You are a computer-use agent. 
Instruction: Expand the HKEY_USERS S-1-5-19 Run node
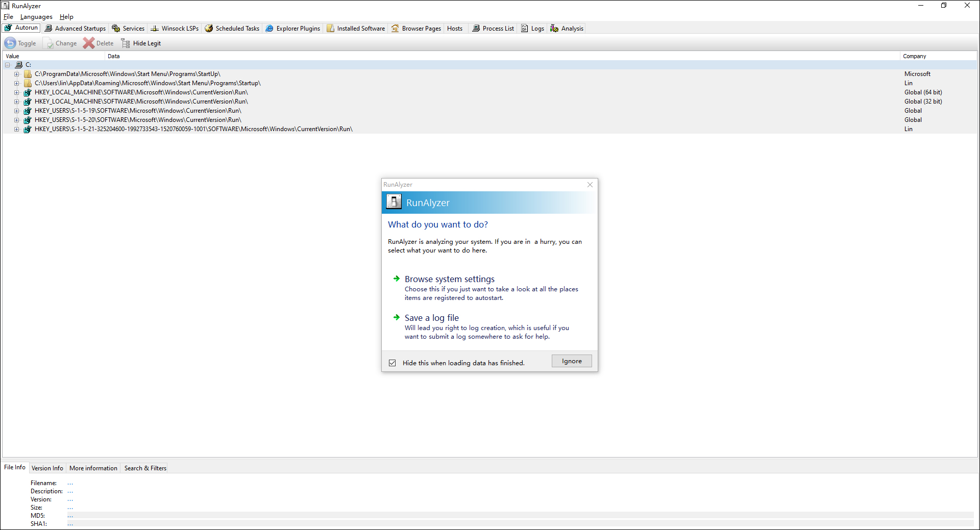[x=17, y=111]
